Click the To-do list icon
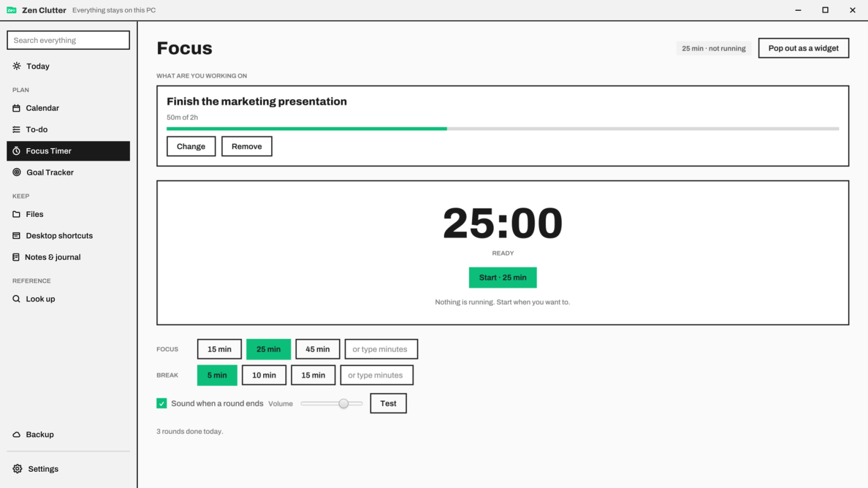The height and width of the screenshot is (488, 868). tap(16, 130)
